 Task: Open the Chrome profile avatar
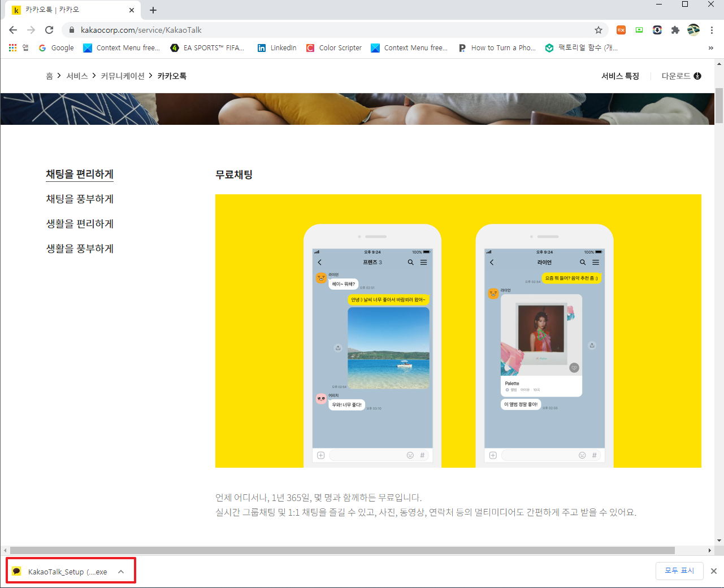pyautogui.click(x=693, y=30)
